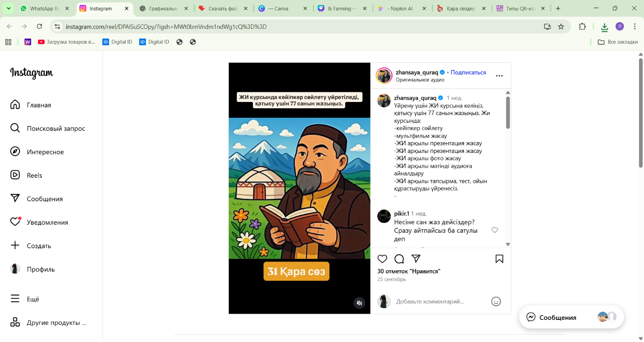
Task: Click Подписаться to follow zhansaya_quraq
Action: 468,72
